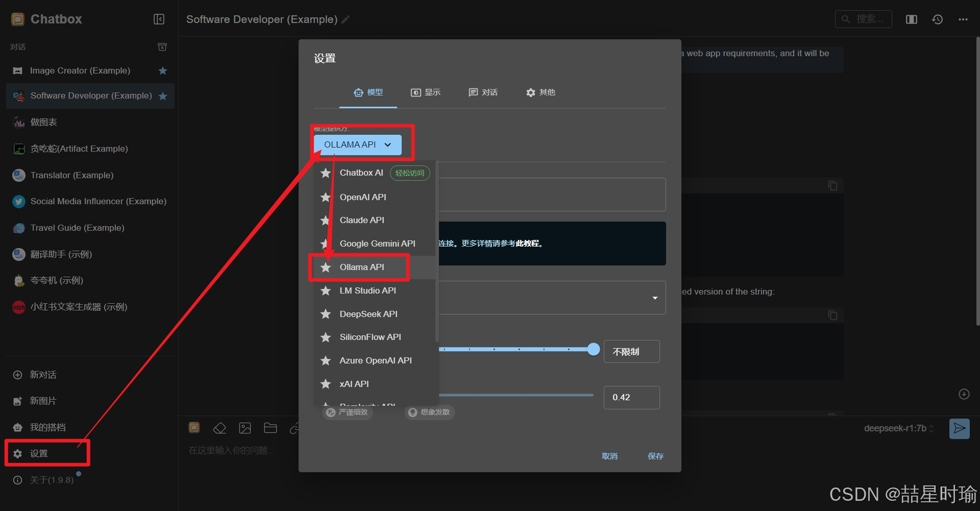Click the star icon beside DeepSeek API

[x=326, y=314]
